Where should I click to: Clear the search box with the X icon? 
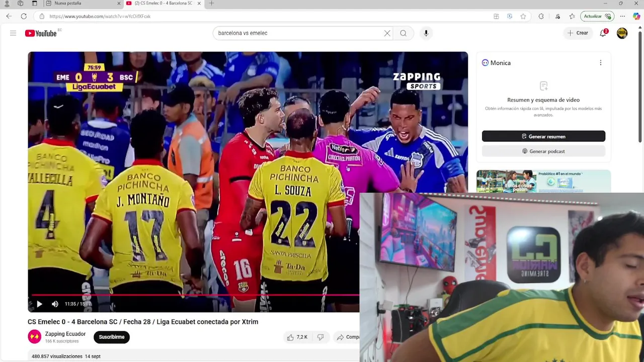coord(387,33)
